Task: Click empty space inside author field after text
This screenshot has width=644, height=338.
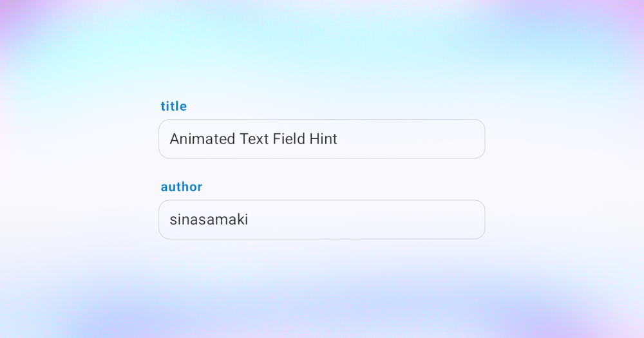Action: pos(366,220)
